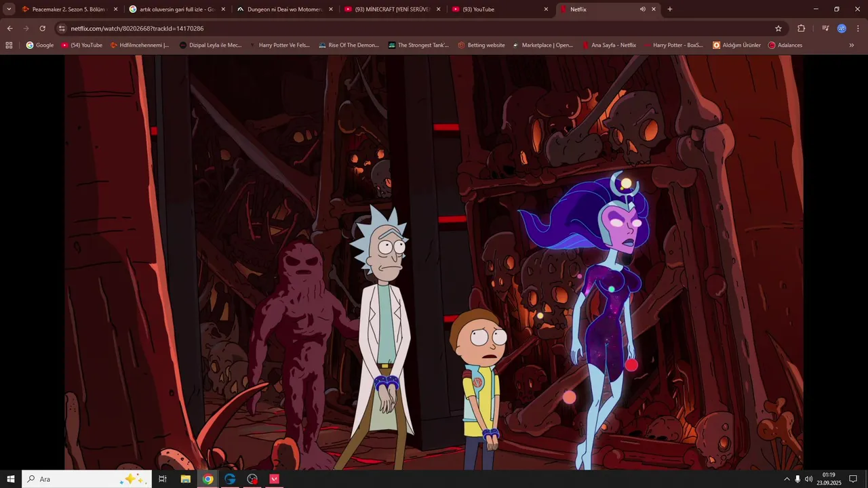Screen dimensions: 868x488
Task: Open Microsoft Edge from the taskbar
Action: (230, 479)
